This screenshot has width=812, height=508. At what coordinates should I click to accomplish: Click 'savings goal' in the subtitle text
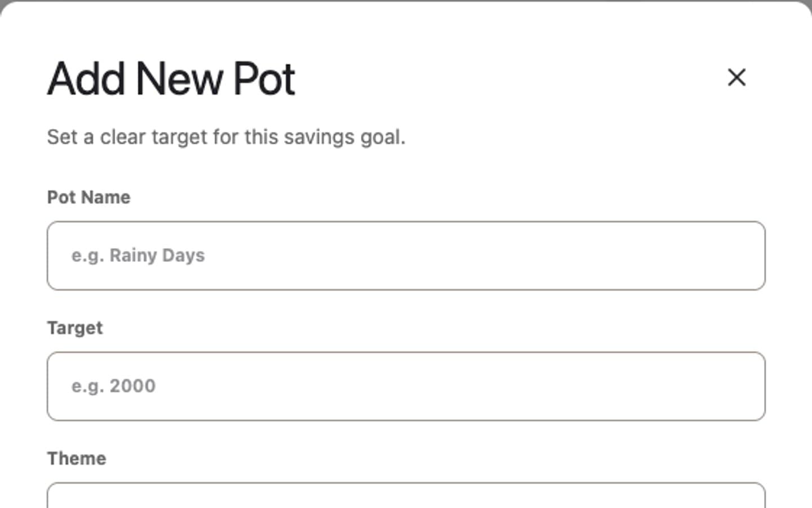(x=343, y=137)
